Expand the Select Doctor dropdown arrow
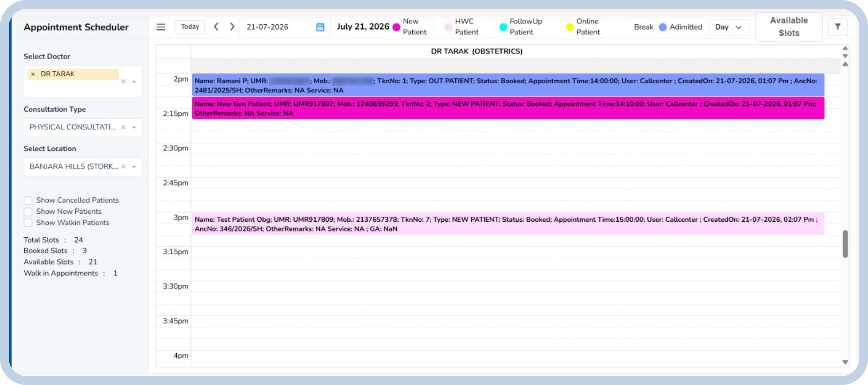Viewport: 868px width, 385px height. (134, 81)
